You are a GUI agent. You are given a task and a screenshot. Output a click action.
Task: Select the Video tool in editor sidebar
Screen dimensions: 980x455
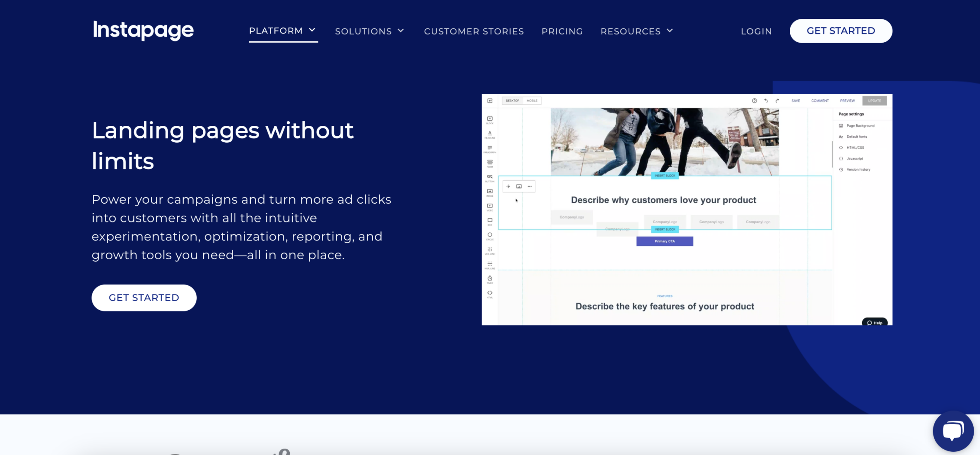pyautogui.click(x=490, y=207)
